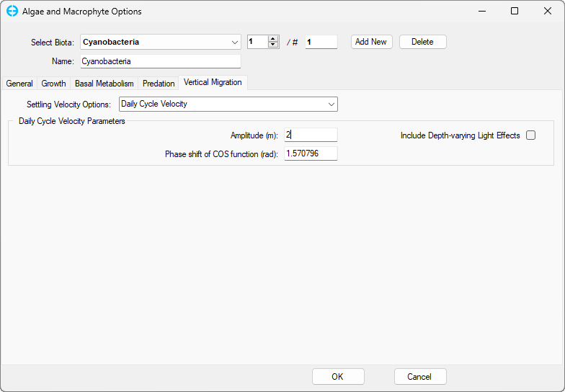565x392 pixels.
Task: Enable Include Depth-varying Light Effects checkbox
Action: click(x=531, y=135)
